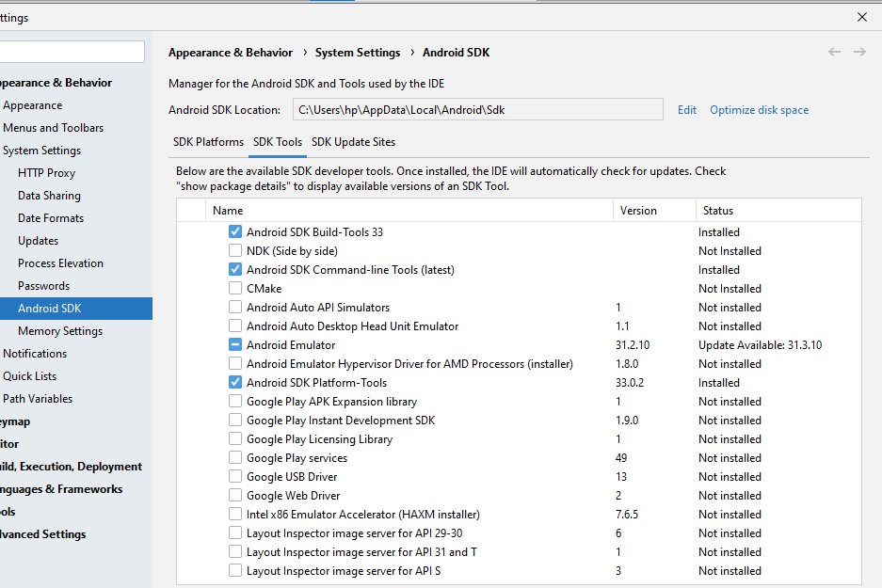This screenshot has height=588, width=882.
Task: Open Date Formats settings
Action: pos(51,217)
